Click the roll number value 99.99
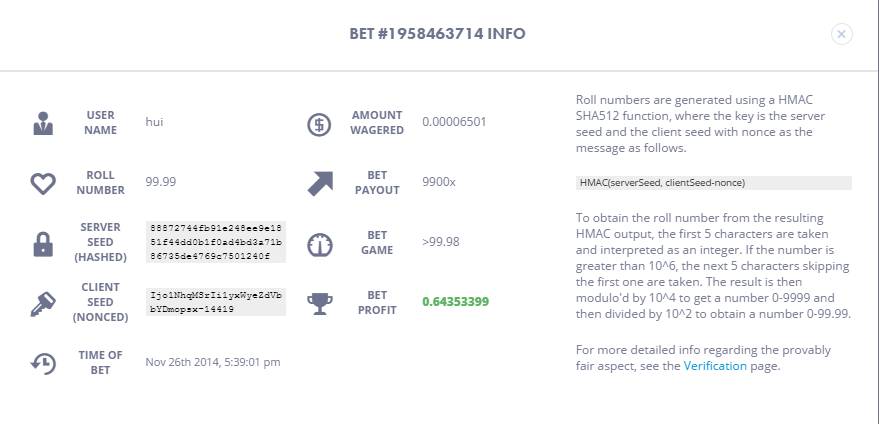879x424 pixels. tap(160, 182)
